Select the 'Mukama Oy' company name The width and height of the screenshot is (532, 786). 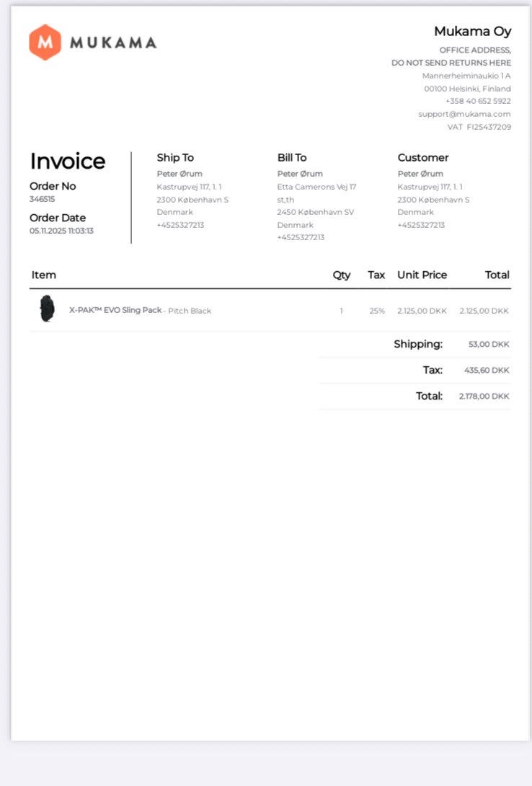(472, 31)
